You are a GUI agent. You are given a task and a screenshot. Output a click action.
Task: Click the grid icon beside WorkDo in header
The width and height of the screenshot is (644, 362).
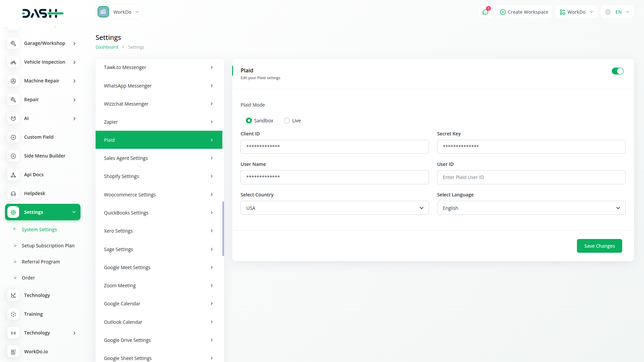[562, 12]
